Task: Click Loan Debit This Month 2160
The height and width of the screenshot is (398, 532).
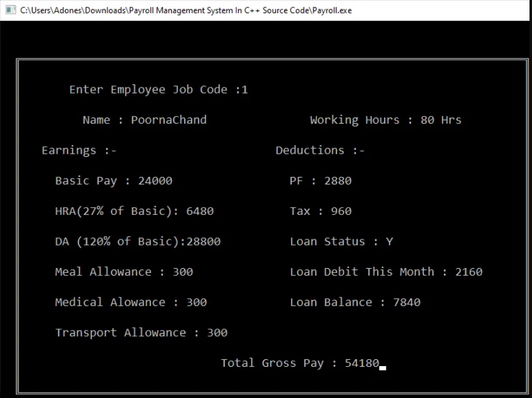Action: point(386,272)
